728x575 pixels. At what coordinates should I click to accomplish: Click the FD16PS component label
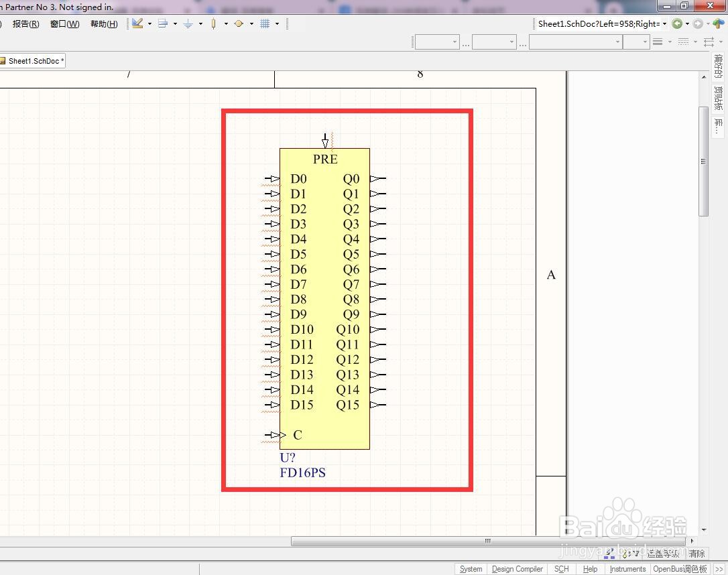pyautogui.click(x=303, y=472)
